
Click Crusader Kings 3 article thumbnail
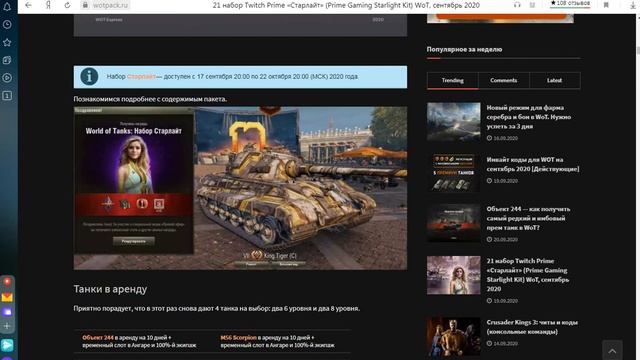(x=453, y=337)
